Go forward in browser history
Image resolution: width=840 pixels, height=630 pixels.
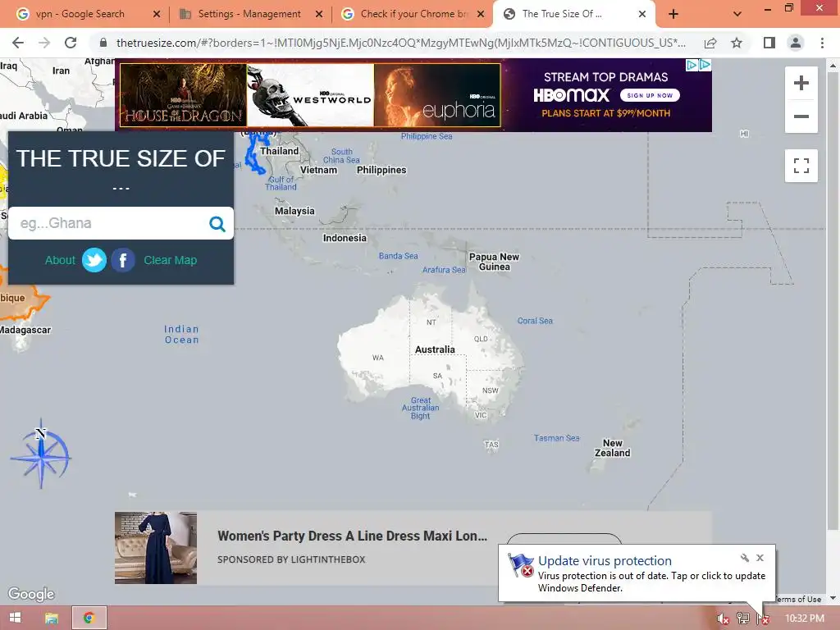click(44, 43)
